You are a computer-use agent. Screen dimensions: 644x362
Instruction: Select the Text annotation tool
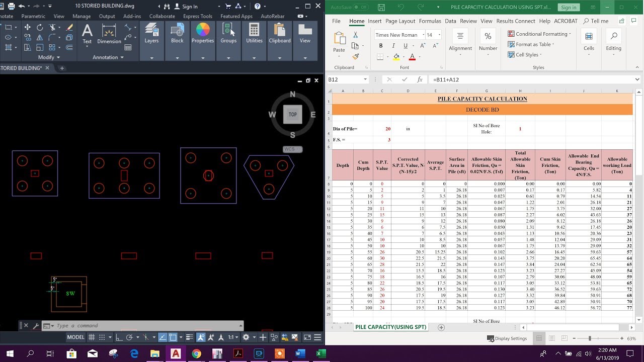(87, 34)
